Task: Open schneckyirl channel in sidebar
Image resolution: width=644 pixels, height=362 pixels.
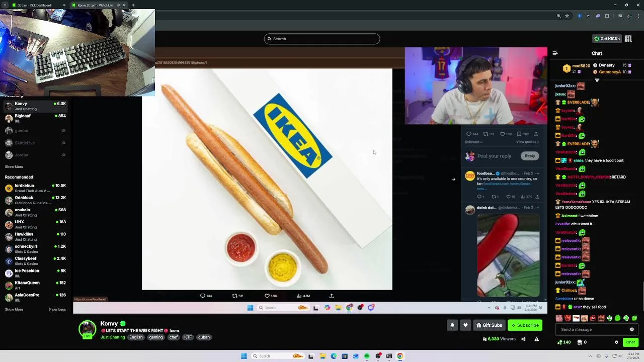Action: click(x=35, y=249)
